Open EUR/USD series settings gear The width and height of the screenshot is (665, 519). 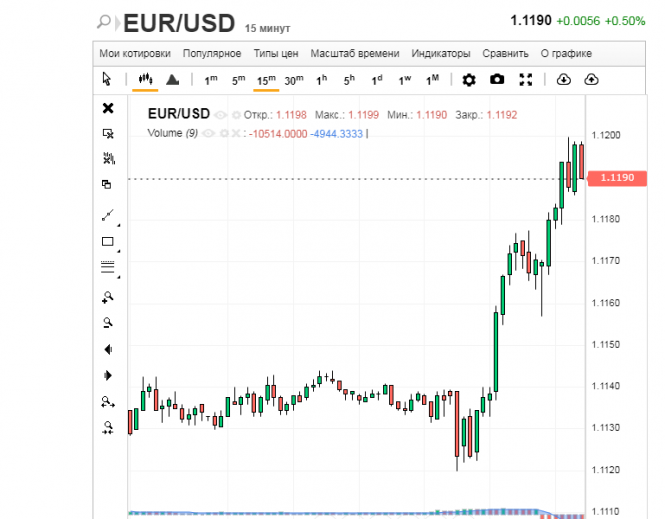tap(237, 115)
